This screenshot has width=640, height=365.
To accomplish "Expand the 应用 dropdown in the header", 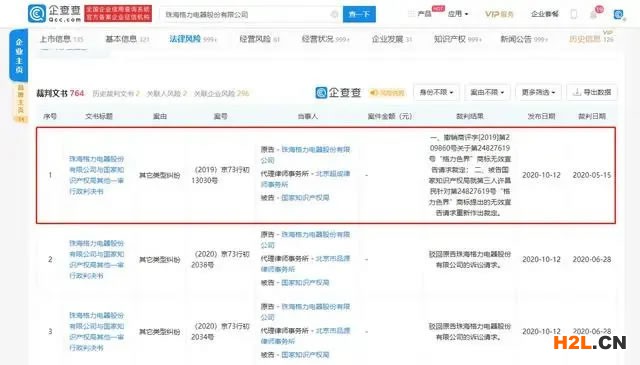I will point(458,14).
